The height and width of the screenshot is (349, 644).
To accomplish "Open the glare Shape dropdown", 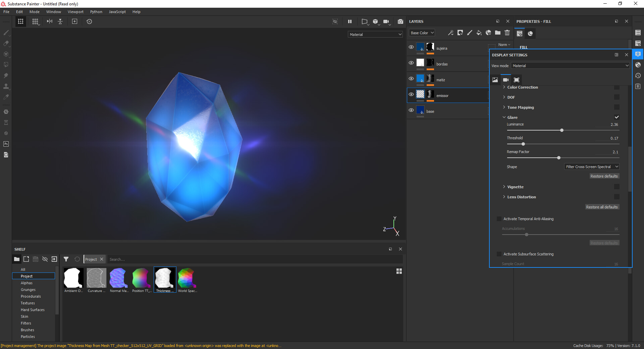I will [592, 167].
